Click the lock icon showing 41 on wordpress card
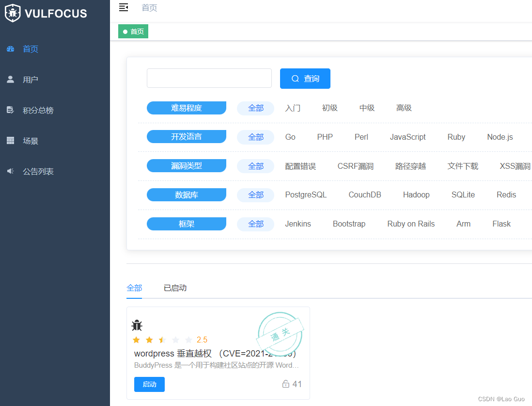Screen dimensions: 532x406 [285, 384]
